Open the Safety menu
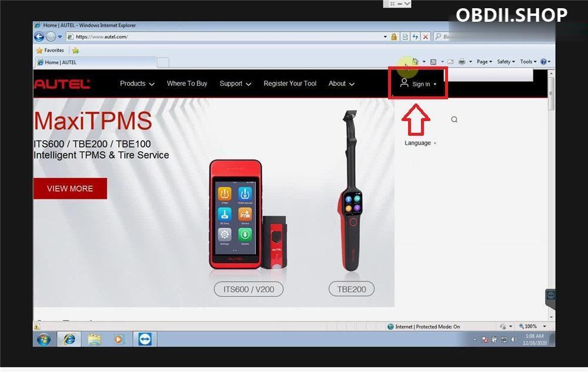588x372 pixels. coord(506,62)
